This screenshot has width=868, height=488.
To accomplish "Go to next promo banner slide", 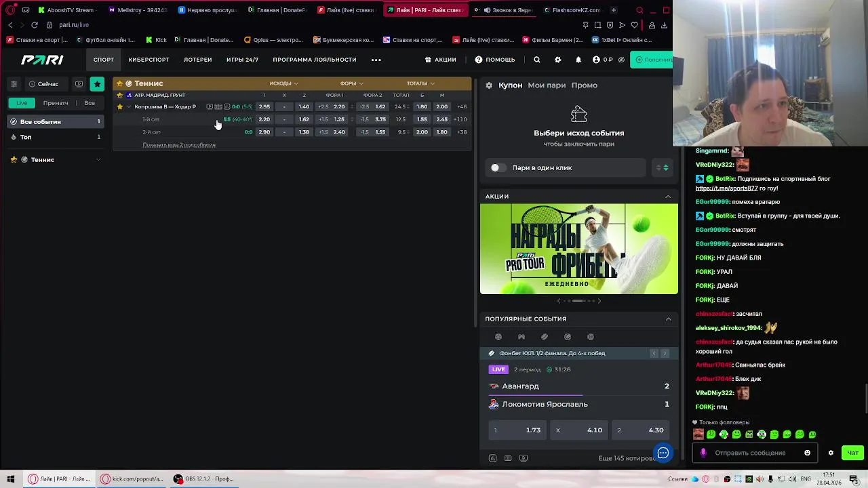I will point(599,301).
